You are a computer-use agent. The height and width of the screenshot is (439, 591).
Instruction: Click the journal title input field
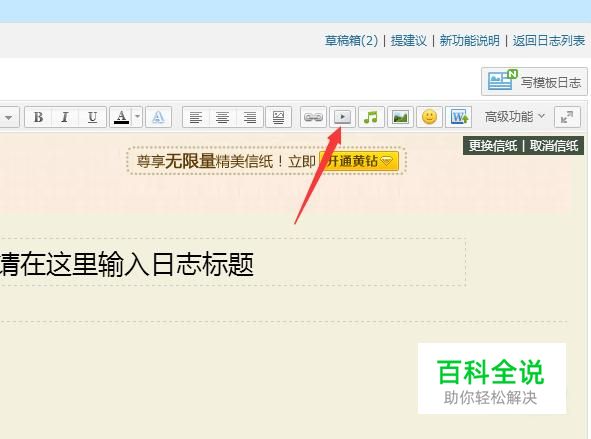[233, 262]
